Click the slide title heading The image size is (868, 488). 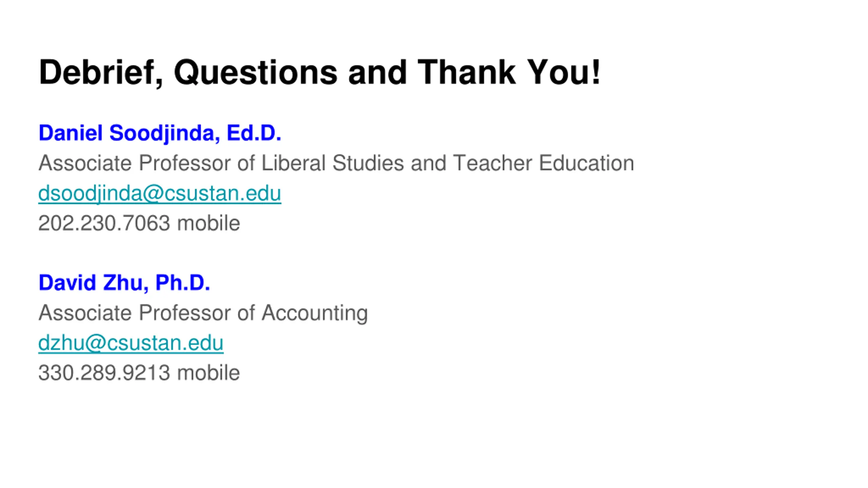click(x=320, y=73)
